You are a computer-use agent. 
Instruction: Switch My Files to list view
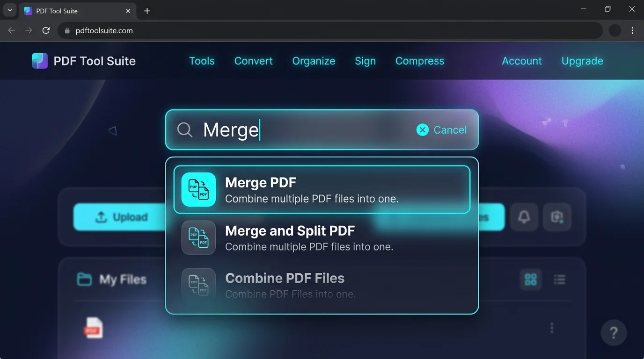pyautogui.click(x=559, y=280)
